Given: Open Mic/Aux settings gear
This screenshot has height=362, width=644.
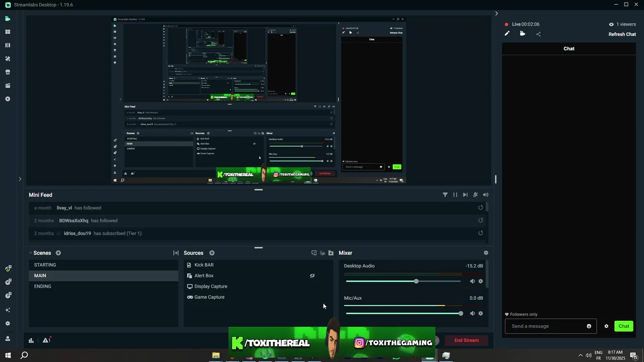Looking at the screenshot, I should [480, 314].
